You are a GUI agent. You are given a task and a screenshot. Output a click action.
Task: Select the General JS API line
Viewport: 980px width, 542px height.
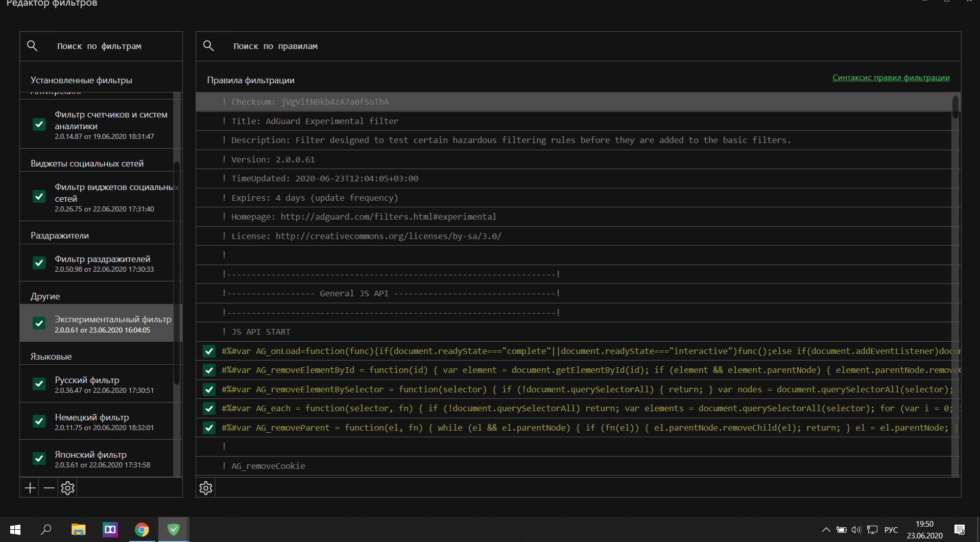click(x=573, y=293)
